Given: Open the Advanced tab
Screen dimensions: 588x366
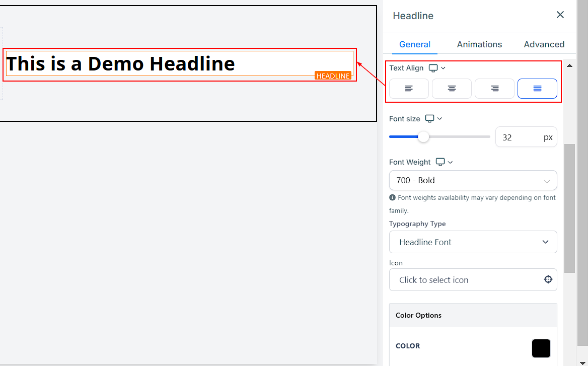Looking at the screenshot, I should point(544,44).
